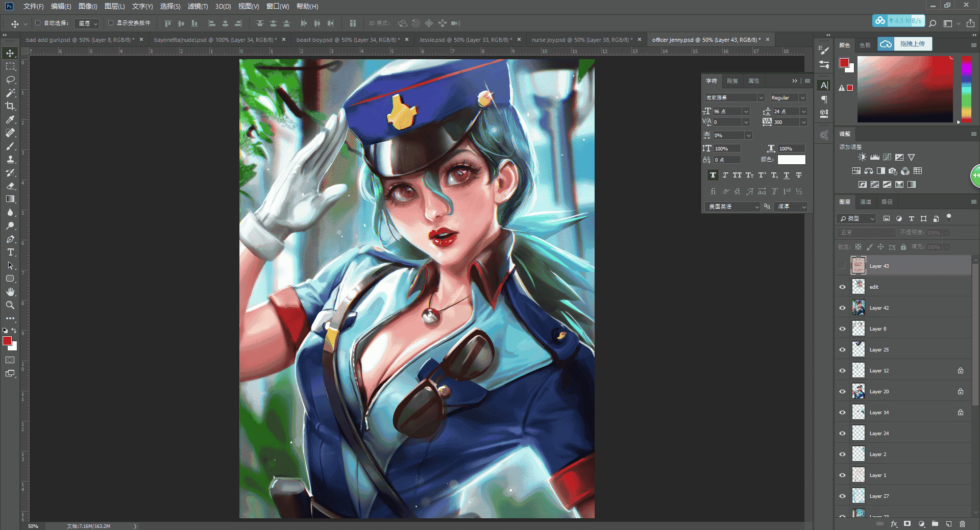Image resolution: width=980 pixels, height=530 pixels.
Task: Delete layer using trash icon
Action: tap(962, 524)
